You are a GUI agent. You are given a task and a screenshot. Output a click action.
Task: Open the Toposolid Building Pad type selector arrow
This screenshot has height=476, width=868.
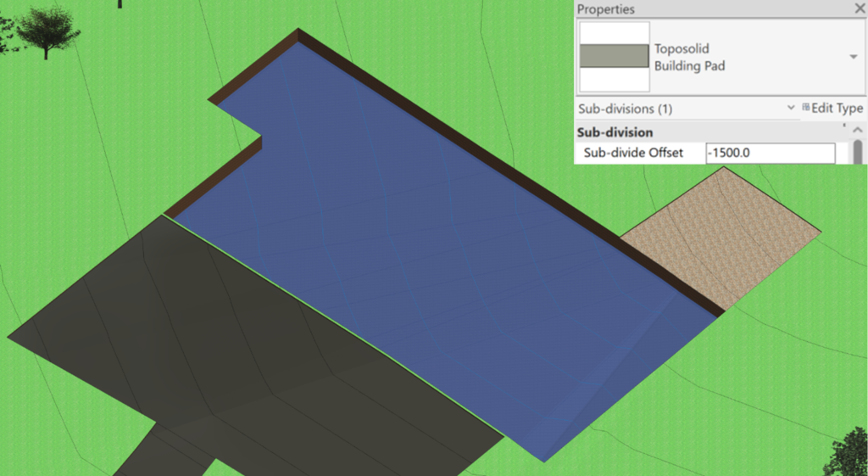[852, 57]
